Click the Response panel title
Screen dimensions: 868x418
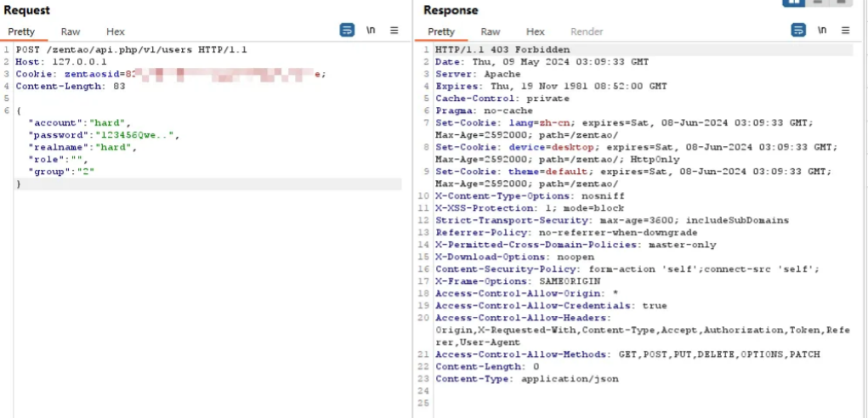[451, 10]
